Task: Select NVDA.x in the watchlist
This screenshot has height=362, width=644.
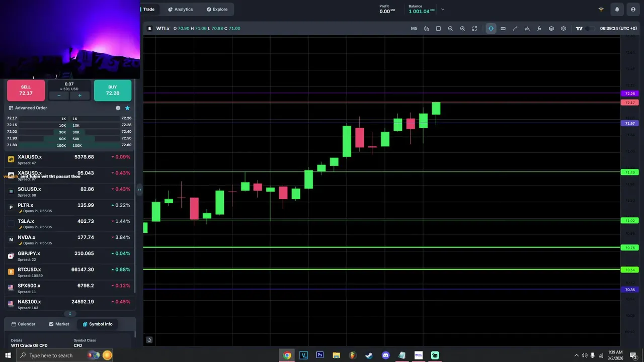Action: click(x=69, y=239)
